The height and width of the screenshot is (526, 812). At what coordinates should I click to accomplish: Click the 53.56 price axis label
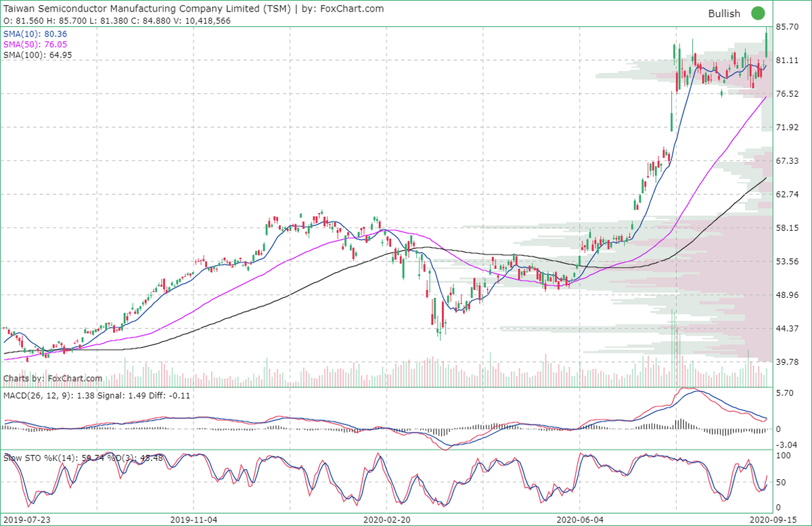click(x=788, y=261)
